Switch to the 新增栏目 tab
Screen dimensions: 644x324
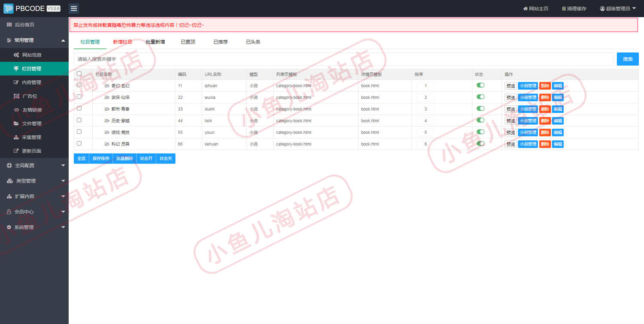click(x=122, y=42)
